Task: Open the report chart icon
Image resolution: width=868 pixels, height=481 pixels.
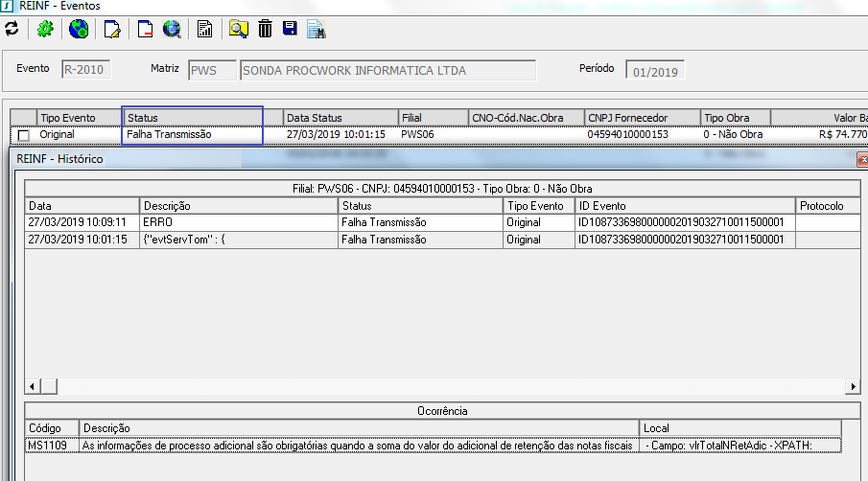Action: [x=204, y=30]
